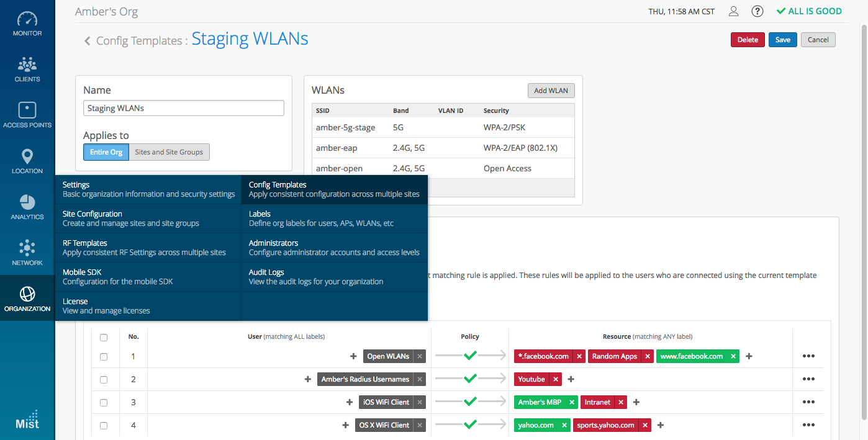Open the Monitor section in sidebar
Screen dimensions: 868x440
(x=27, y=23)
